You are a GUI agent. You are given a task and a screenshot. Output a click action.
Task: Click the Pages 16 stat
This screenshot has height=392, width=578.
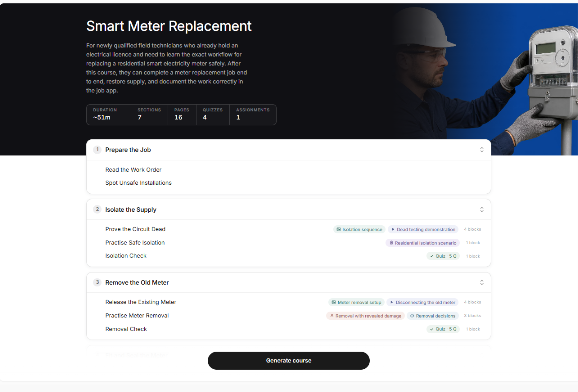point(182,115)
